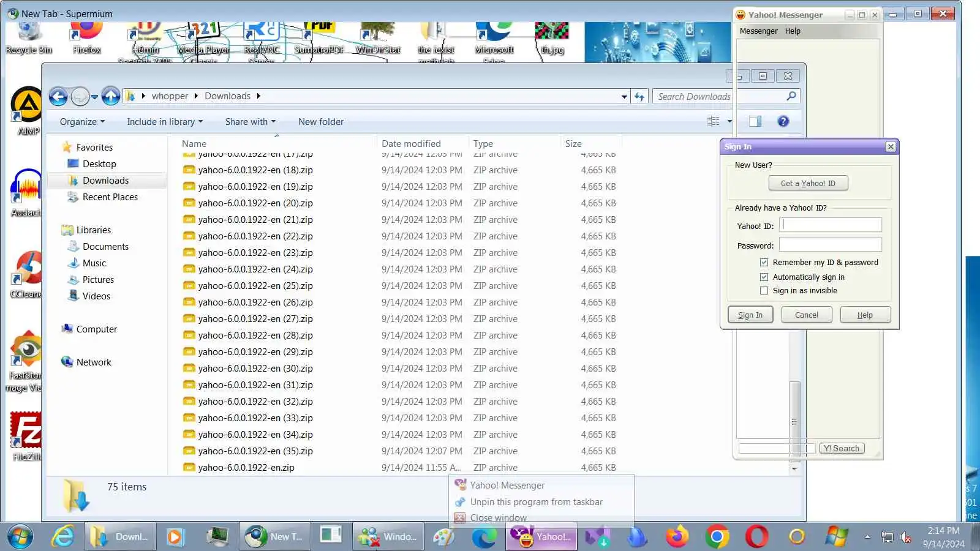This screenshot has width=980, height=551.
Task: Click Get a Yahoo! ID button
Action: (808, 183)
